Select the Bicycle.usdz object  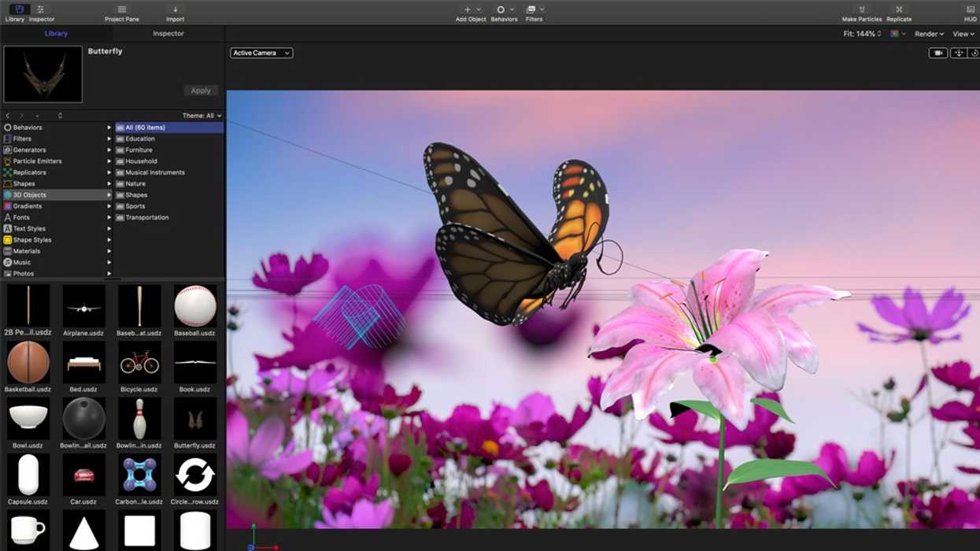pos(139,363)
